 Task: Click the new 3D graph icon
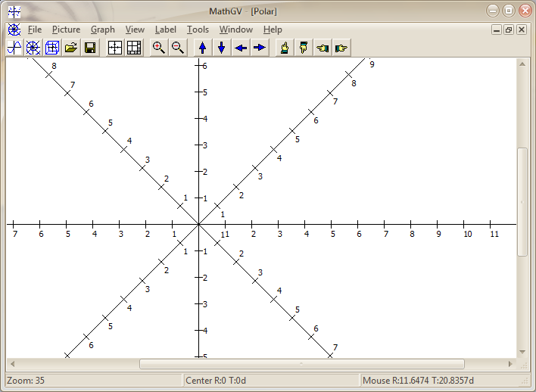click(52, 48)
